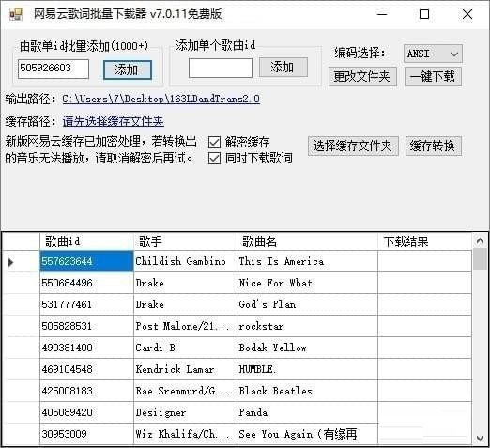Select the cell with song id 490381400

pos(86,348)
